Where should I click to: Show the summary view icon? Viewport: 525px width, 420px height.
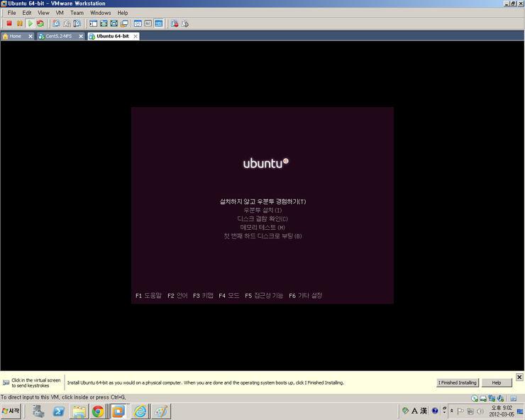[138, 23]
